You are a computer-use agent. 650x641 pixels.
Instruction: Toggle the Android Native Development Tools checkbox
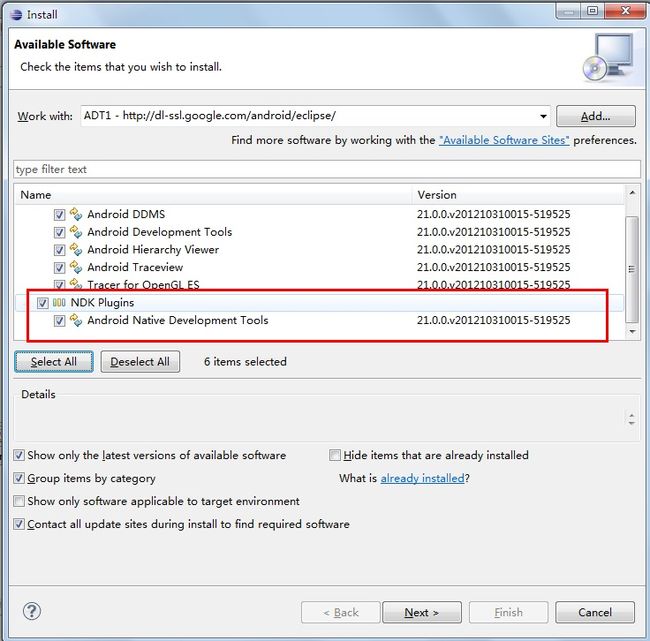(x=59, y=321)
